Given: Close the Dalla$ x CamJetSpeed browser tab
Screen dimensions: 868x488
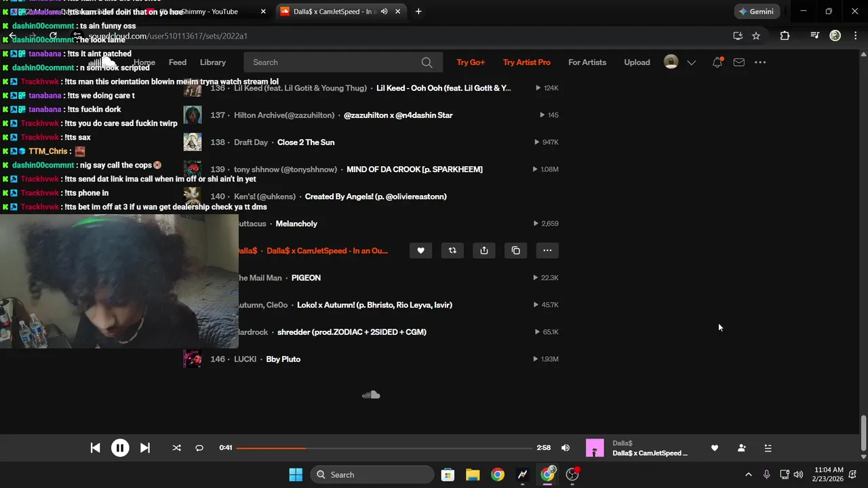Looking at the screenshot, I should click(398, 12).
